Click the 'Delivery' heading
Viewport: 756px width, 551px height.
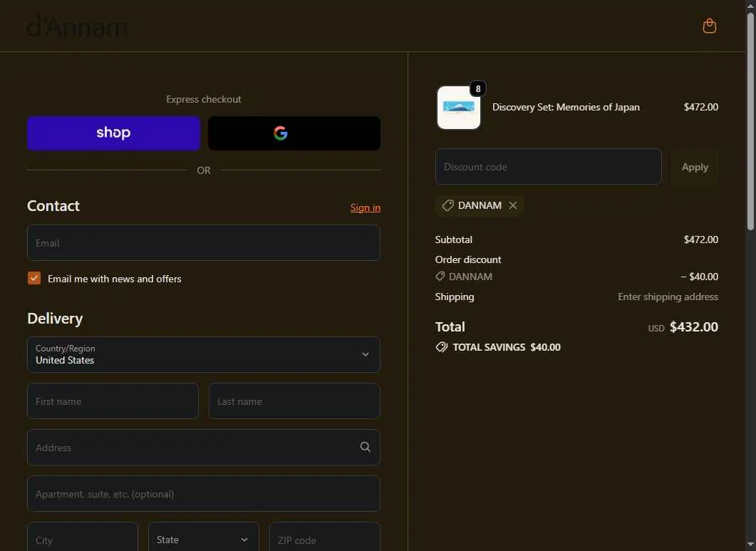(55, 319)
